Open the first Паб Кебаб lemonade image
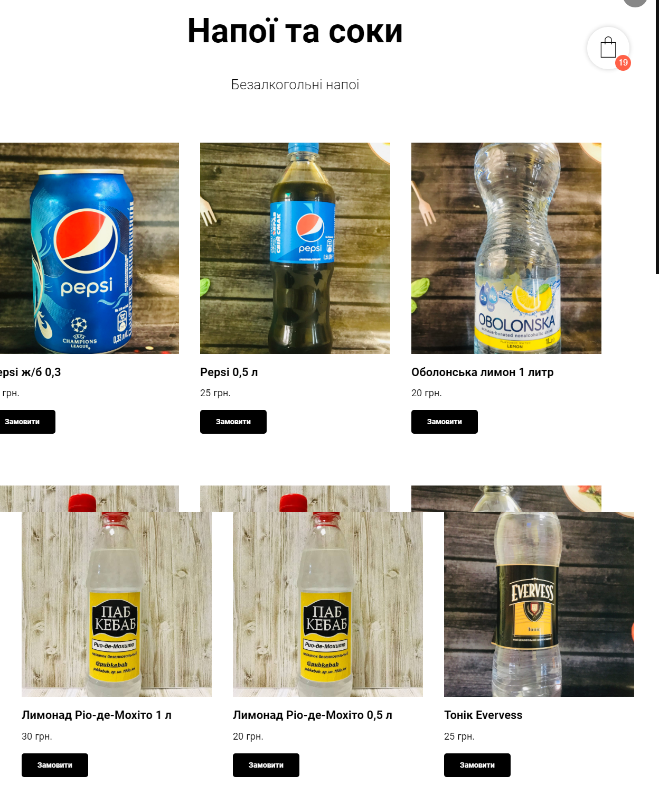The width and height of the screenshot is (659, 812). (x=117, y=604)
